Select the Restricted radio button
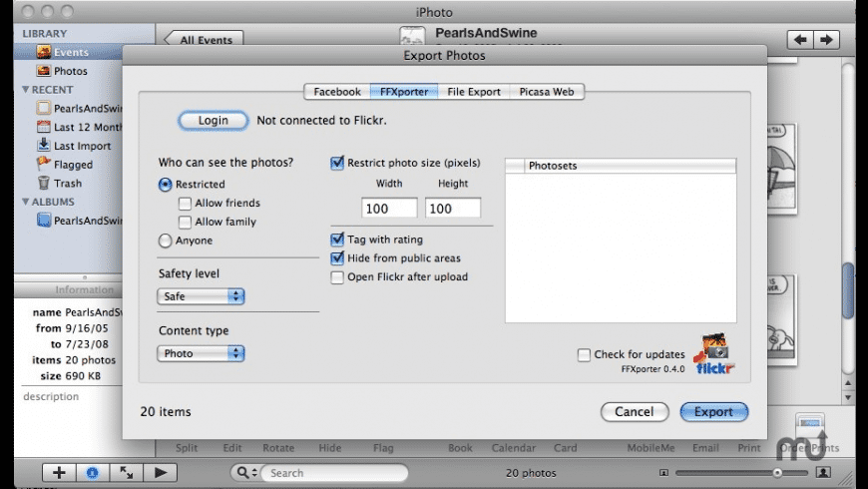This screenshot has width=868, height=489. 165,185
